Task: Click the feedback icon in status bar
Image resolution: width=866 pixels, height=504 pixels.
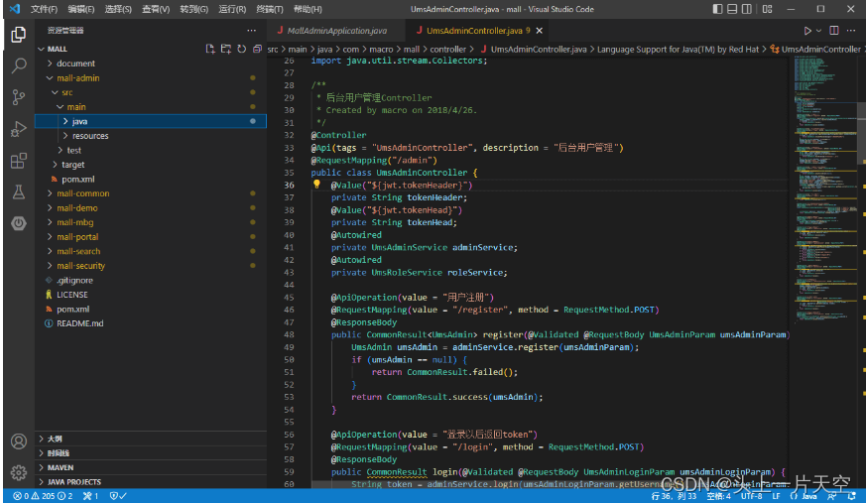Action: click(x=831, y=496)
